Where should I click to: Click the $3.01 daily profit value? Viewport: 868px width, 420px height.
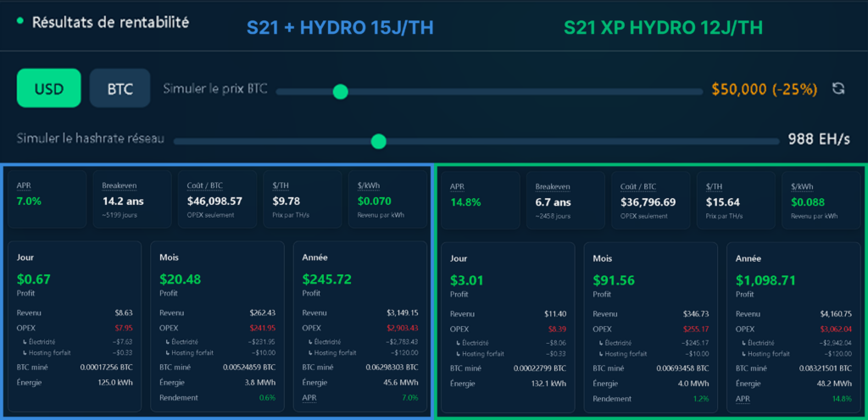[x=467, y=281]
